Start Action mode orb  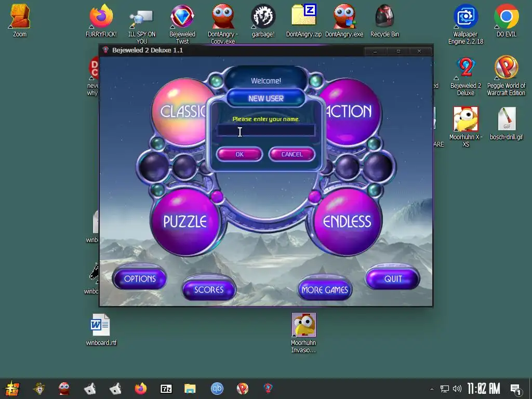click(350, 111)
